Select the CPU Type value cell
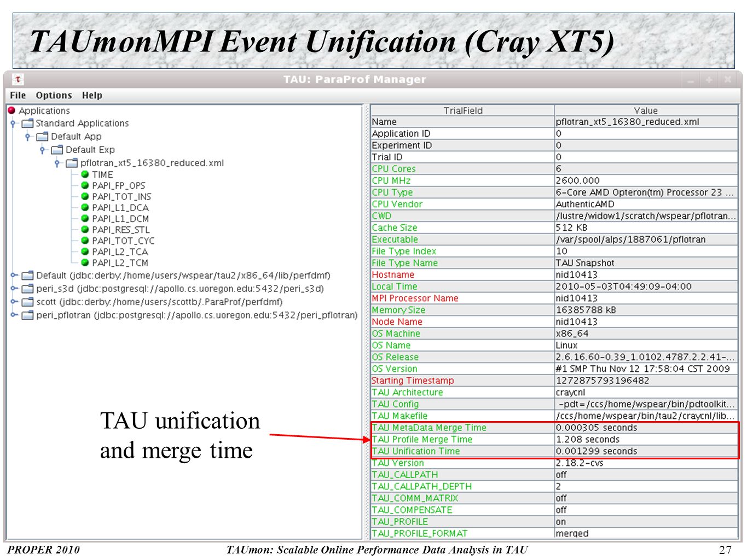 [x=646, y=192]
